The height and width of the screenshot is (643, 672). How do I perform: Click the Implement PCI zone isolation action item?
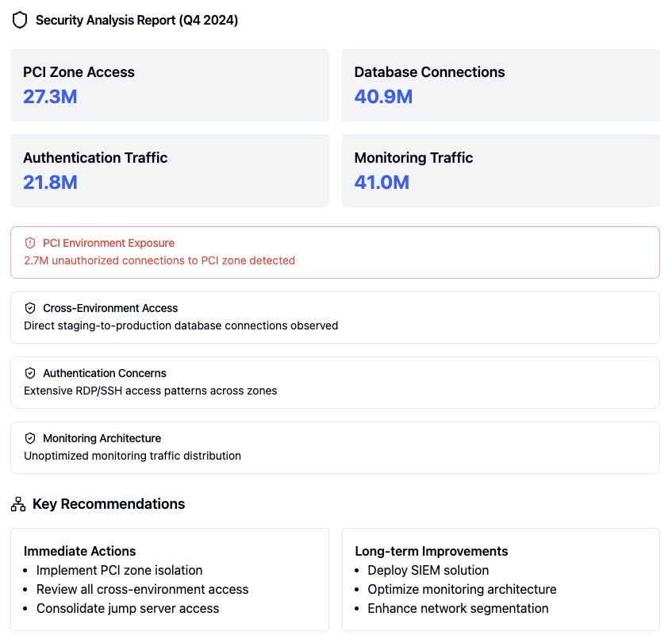pyautogui.click(x=119, y=570)
